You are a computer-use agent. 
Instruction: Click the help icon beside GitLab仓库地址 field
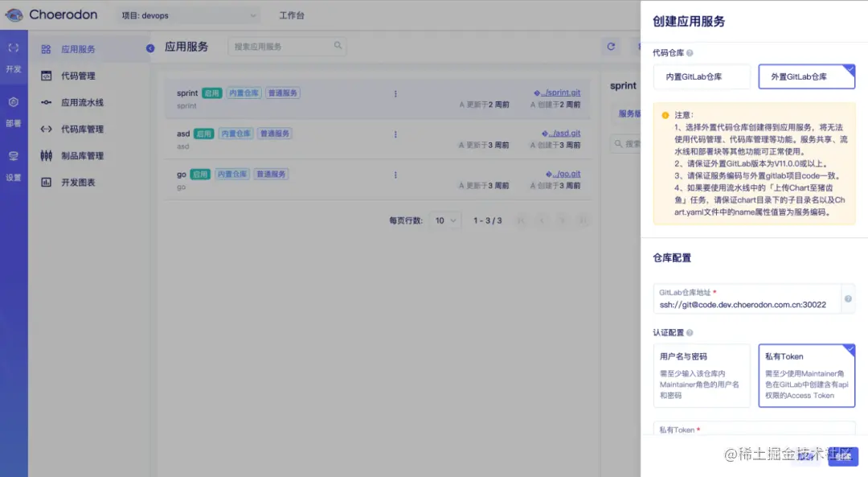[848, 298]
